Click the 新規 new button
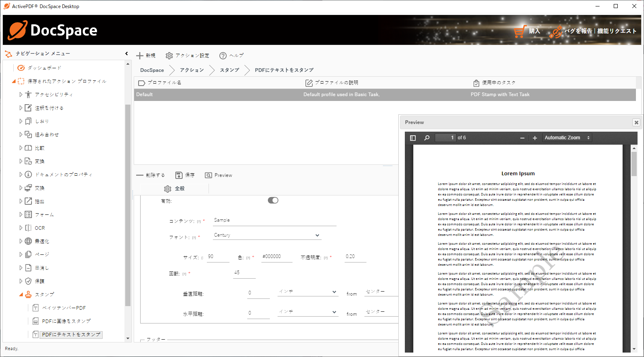 coord(146,56)
